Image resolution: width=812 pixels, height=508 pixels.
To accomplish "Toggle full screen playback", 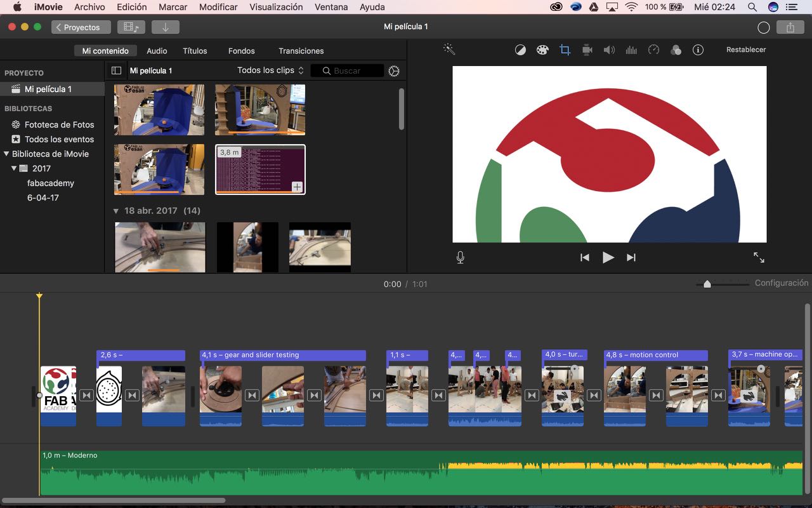I will [x=759, y=257].
